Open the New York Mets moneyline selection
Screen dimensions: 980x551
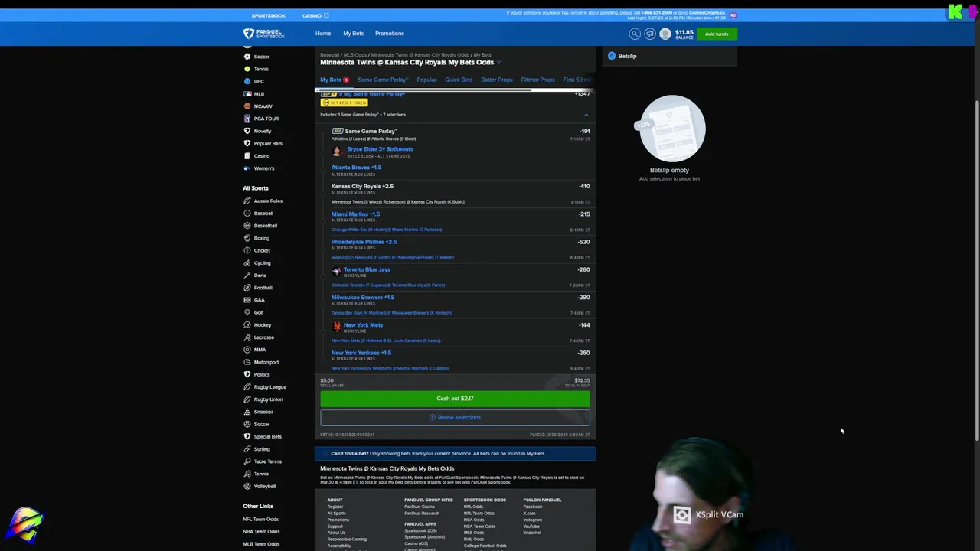(x=363, y=325)
